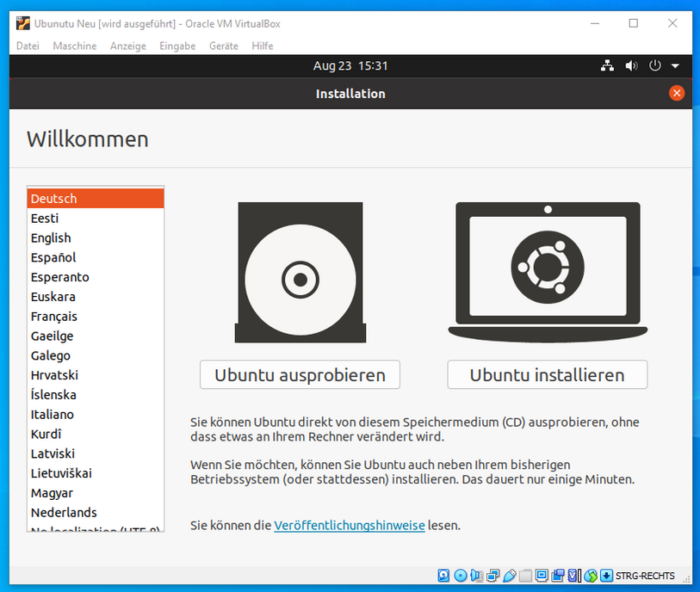Choose Français from the language list
700x592 pixels.
(53, 316)
